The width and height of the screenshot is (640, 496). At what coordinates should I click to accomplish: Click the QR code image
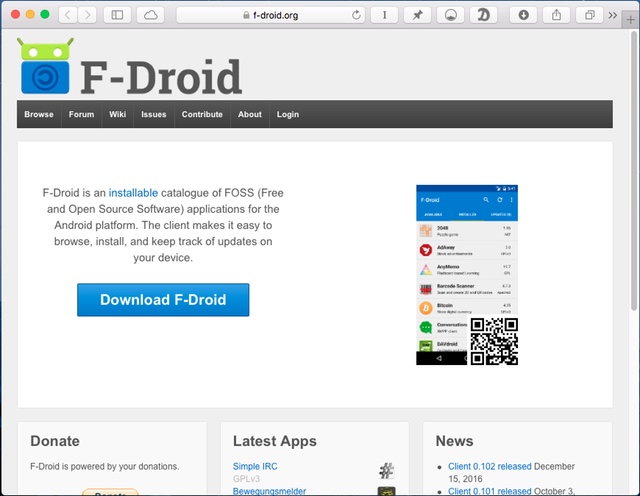click(x=493, y=341)
